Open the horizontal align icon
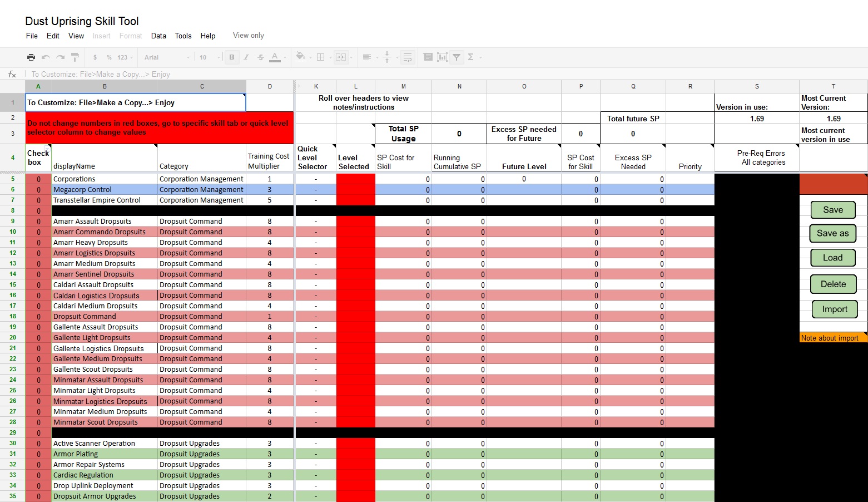 coord(366,57)
